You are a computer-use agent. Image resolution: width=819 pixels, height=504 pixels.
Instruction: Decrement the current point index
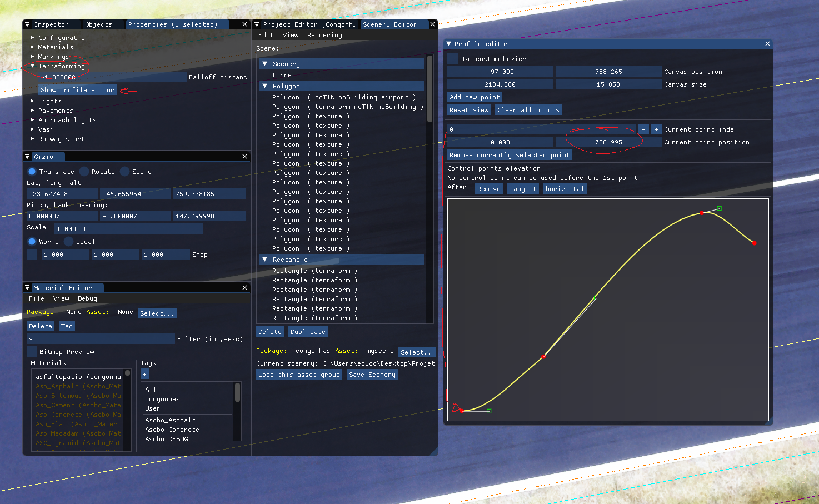click(x=643, y=129)
